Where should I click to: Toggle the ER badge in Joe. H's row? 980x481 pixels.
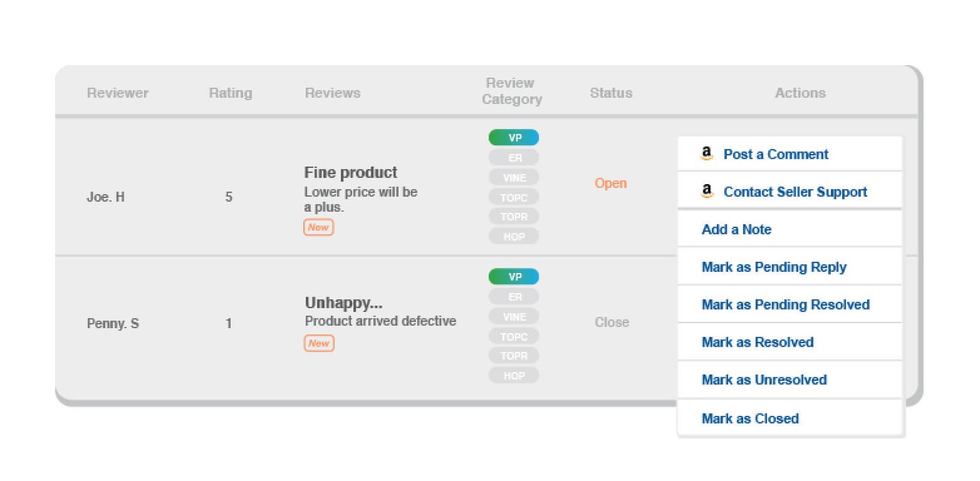tap(514, 158)
